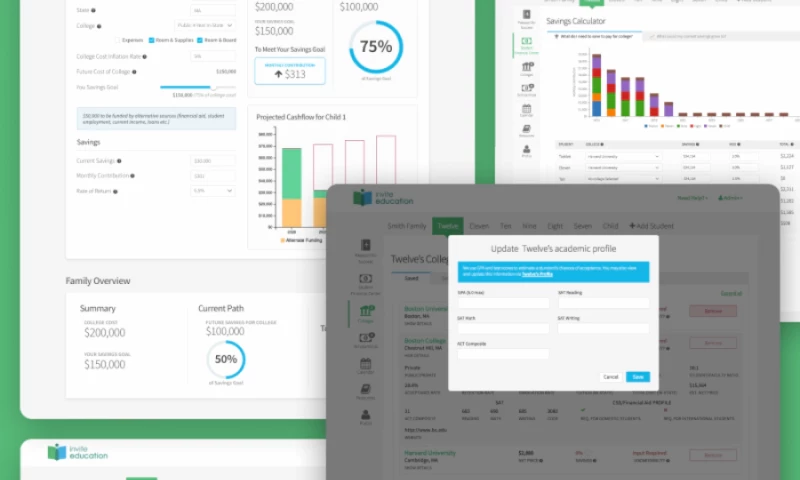Open Student Finance Center icon in Savings Calculator sidebar

[526, 42]
